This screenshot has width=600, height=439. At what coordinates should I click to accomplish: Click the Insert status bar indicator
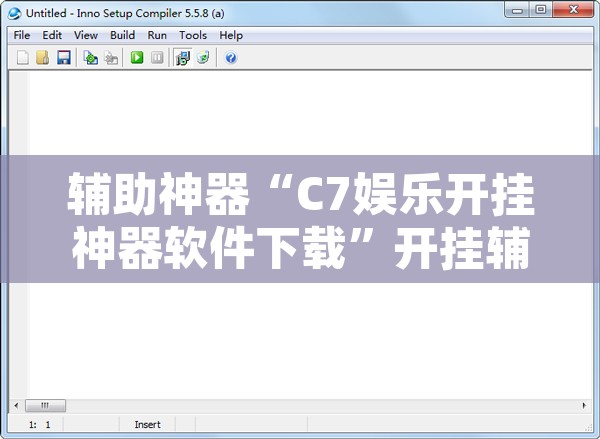tap(147, 424)
